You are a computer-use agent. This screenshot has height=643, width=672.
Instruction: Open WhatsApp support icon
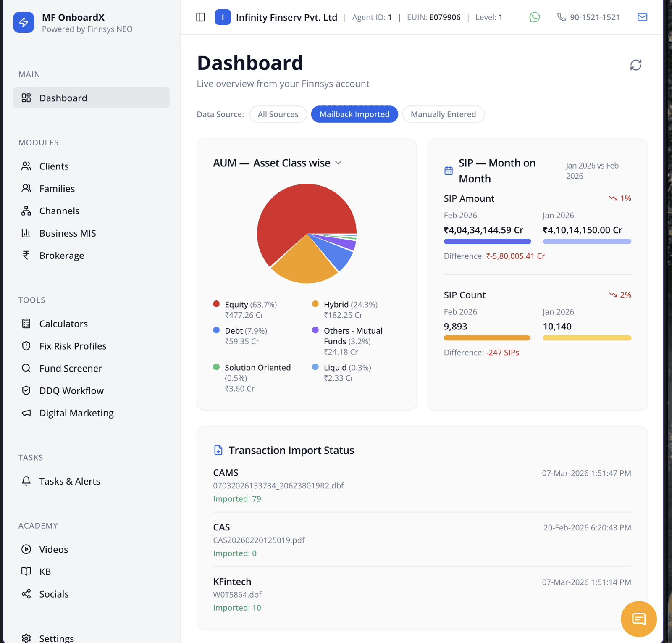click(534, 17)
